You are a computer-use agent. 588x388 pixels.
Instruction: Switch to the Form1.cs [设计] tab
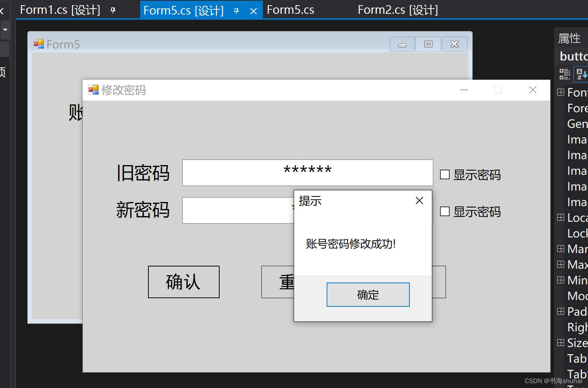tap(60, 10)
